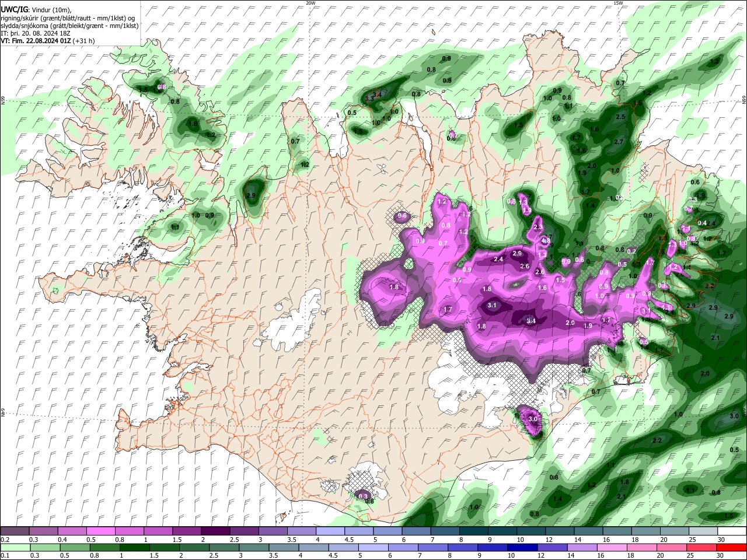Viewport: 747px width, 560px height.
Task: Click the '2.9' value in western green patch
Action: coord(252,195)
